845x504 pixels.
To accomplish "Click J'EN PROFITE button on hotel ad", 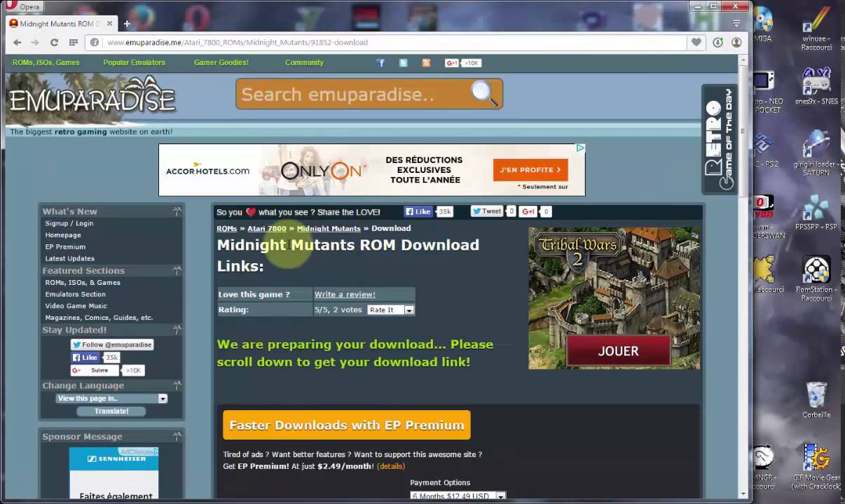I will 530,170.
